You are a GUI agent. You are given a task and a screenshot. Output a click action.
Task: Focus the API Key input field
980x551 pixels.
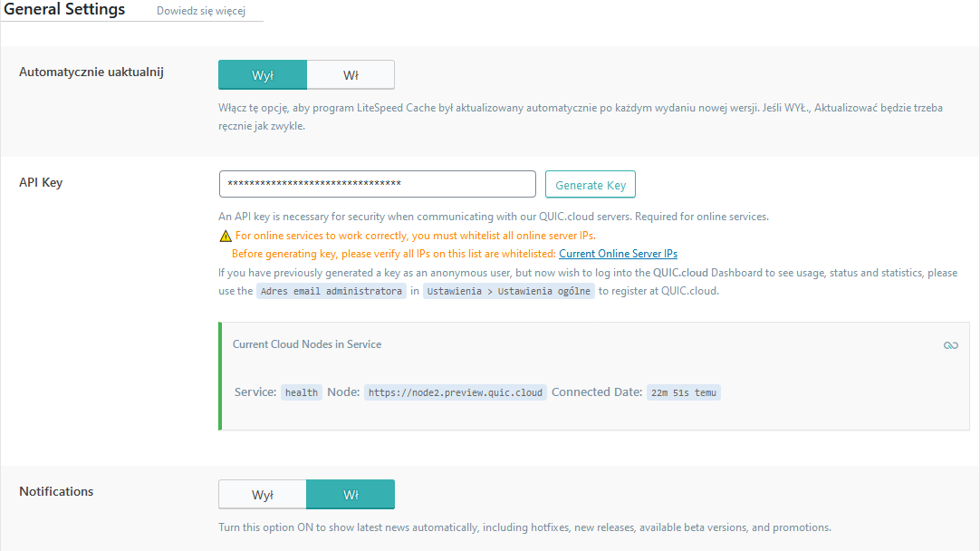tap(378, 184)
